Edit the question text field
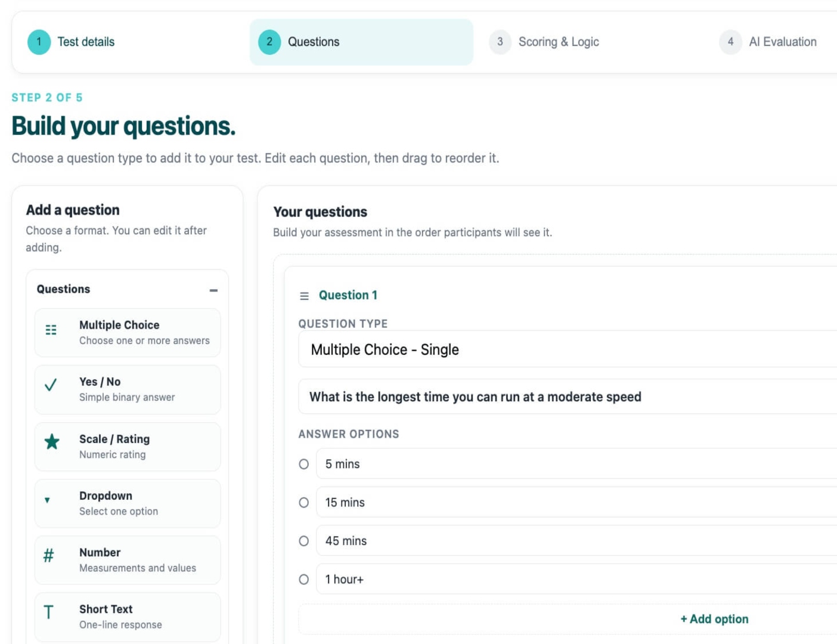The image size is (837, 644). coord(568,397)
